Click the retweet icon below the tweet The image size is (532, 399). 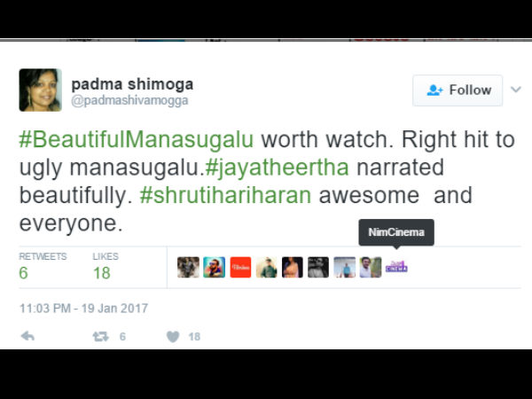(x=101, y=337)
